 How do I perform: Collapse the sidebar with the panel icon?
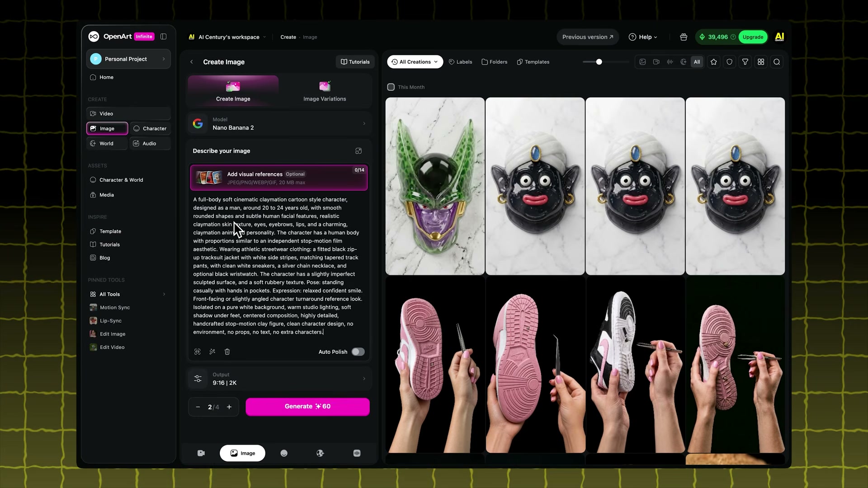[x=164, y=37]
